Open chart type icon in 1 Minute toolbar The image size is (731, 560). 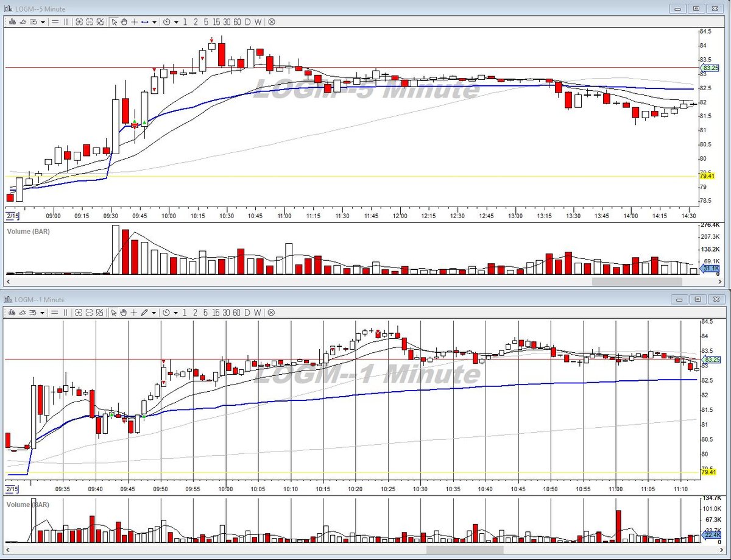coord(12,312)
